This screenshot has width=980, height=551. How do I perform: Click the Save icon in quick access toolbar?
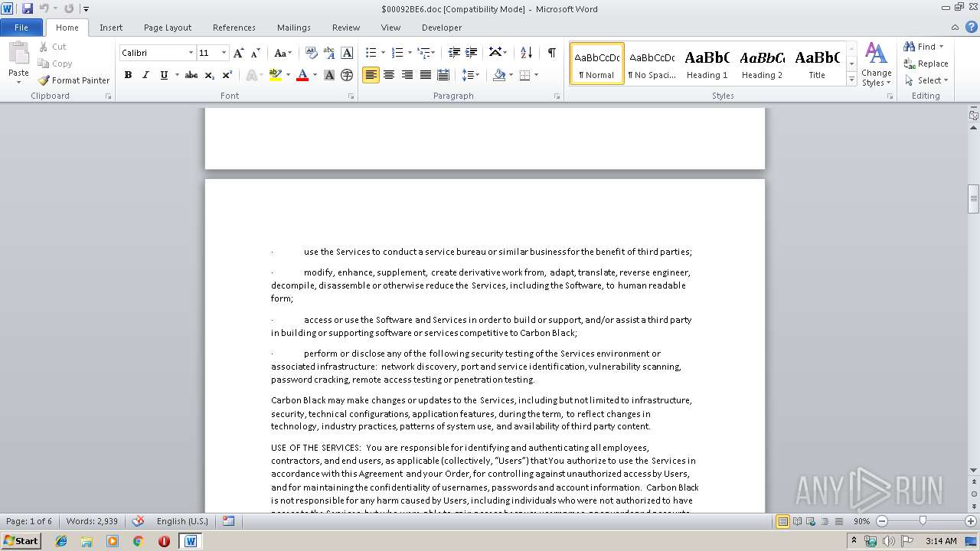click(x=28, y=8)
